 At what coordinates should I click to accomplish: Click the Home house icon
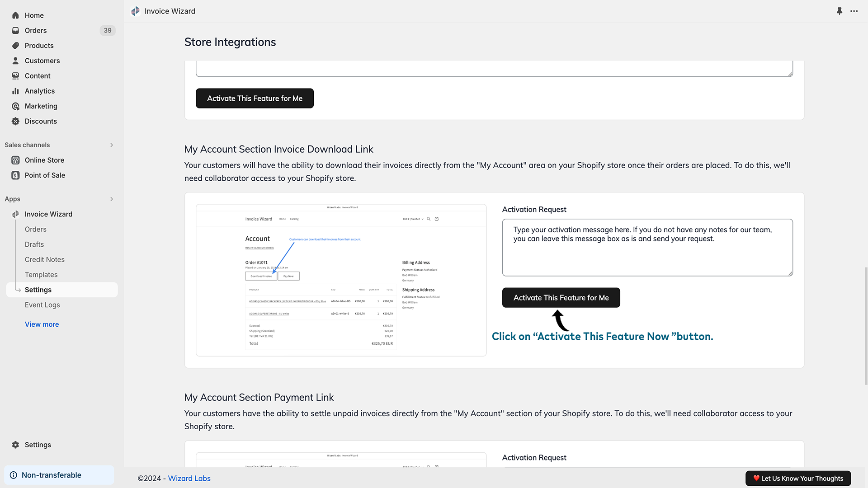point(15,15)
